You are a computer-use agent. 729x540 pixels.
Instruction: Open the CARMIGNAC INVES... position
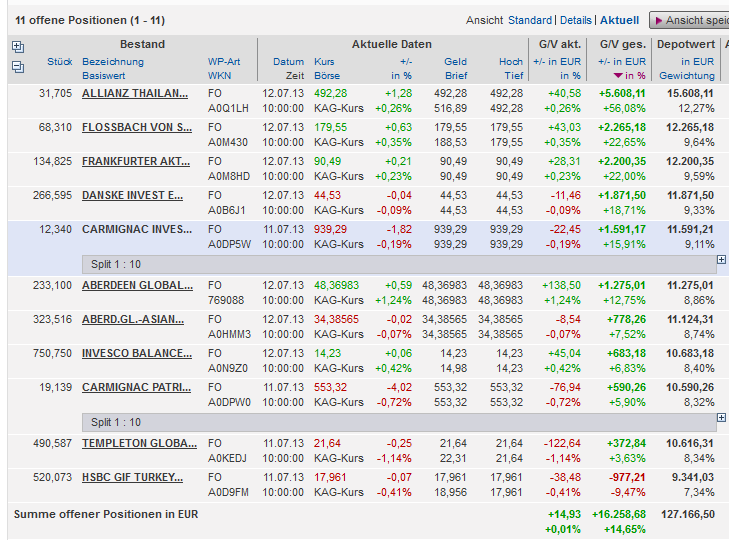tap(135, 229)
